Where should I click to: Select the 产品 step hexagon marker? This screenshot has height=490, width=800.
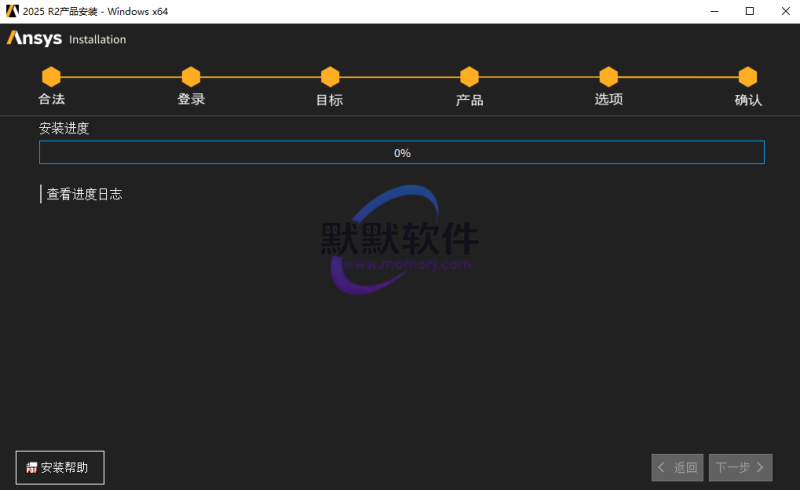click(x=469, y=77)
